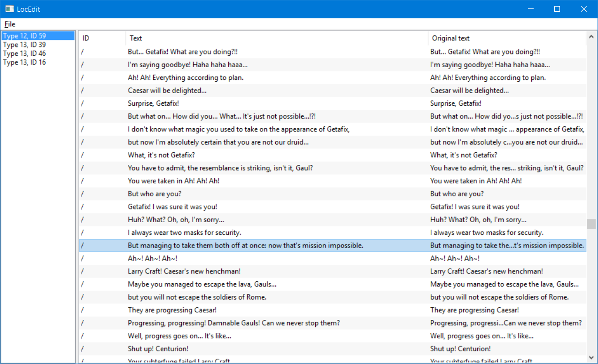This screenshot has height=364, width=598.
Task: Click original text 'Ah~! Ah~! Ah~!'
Action: tap(455, 258)
